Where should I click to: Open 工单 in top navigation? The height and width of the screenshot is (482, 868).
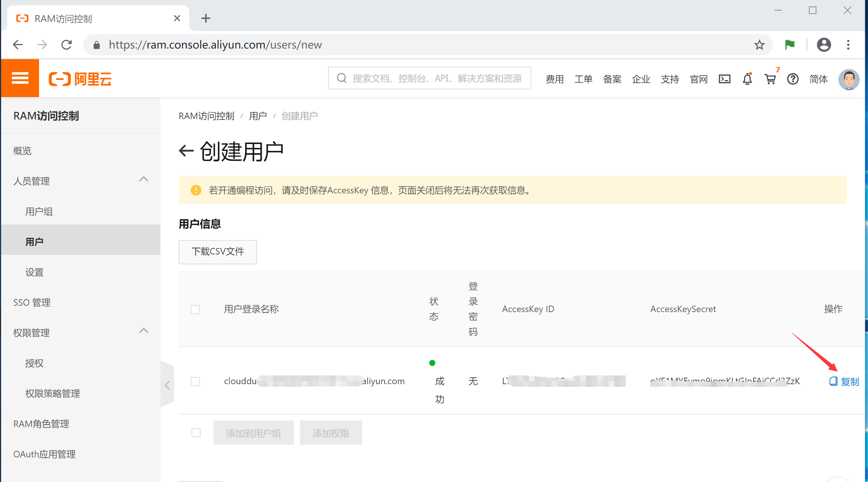[583, 79]
